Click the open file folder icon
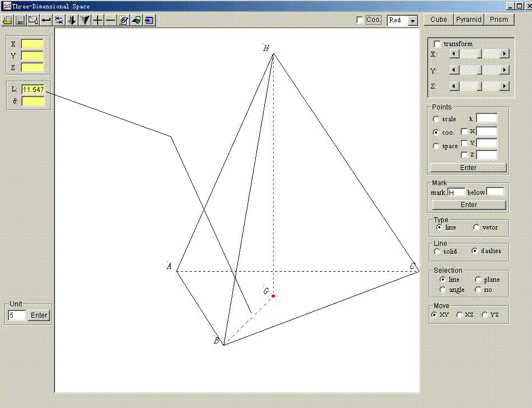This screenshot has width=532, height=408. point(7,20)
